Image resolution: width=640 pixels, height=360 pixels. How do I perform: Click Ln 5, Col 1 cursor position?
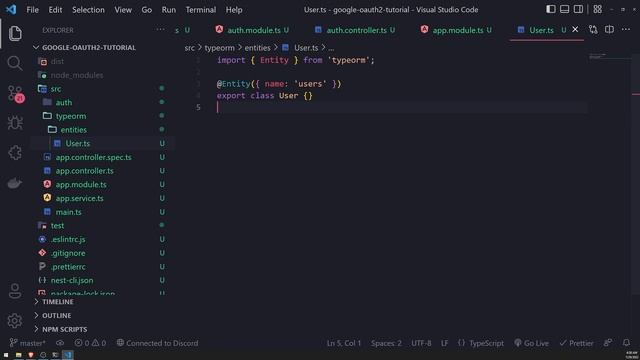pos(344,343)
